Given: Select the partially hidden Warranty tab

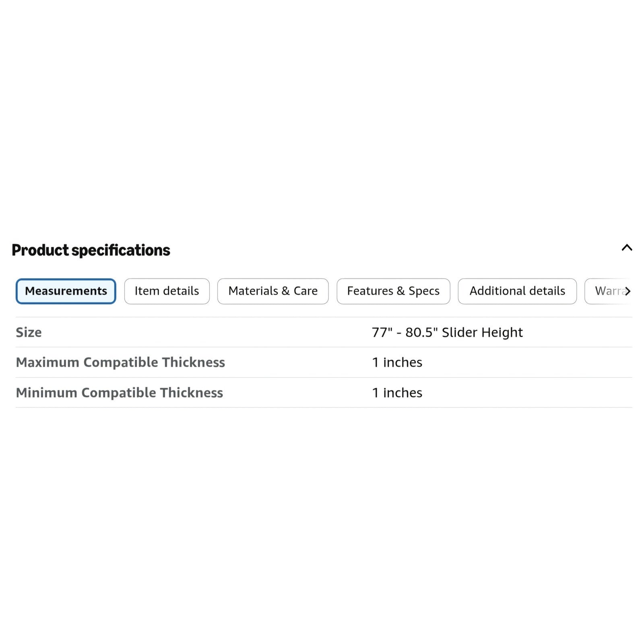Looking at the screenshot, I should click(x=608, y=291).
